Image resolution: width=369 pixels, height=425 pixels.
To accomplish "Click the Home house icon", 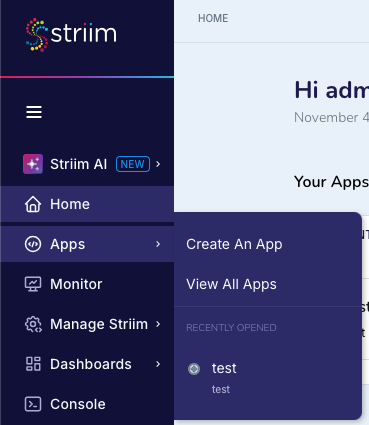I will (33, 204).
